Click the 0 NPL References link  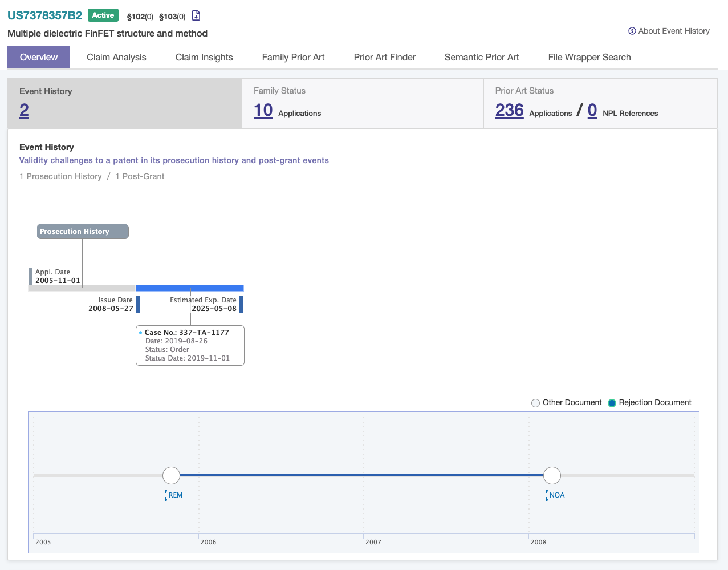tap(592, 110)
